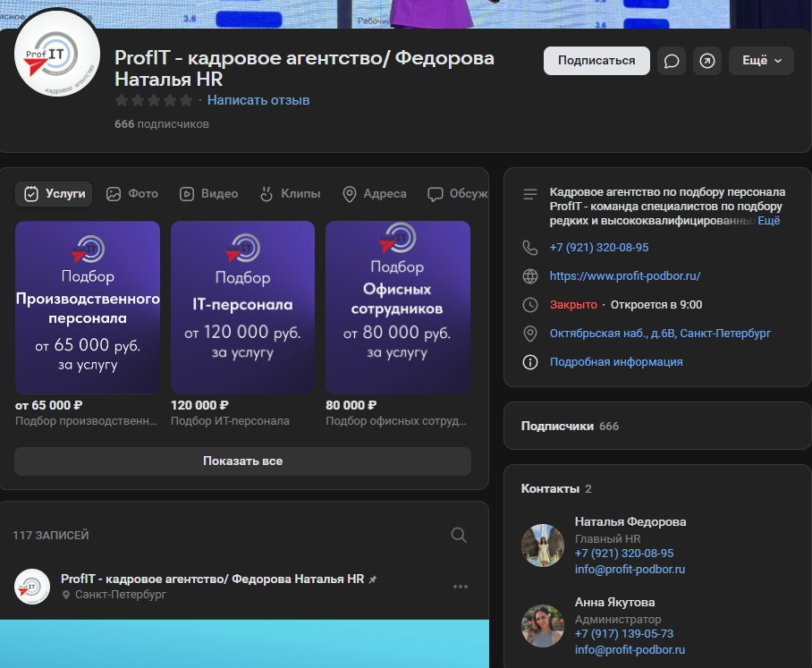Click the Написать отзыв link
The width and height of the screenshot is (812, 668).
258,100
